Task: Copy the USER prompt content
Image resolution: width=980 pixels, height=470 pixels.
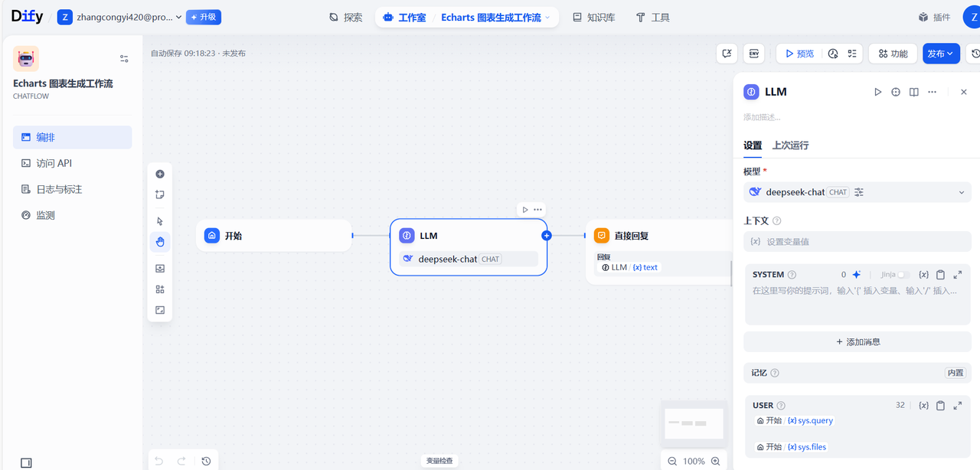Action: click(941, 406)
